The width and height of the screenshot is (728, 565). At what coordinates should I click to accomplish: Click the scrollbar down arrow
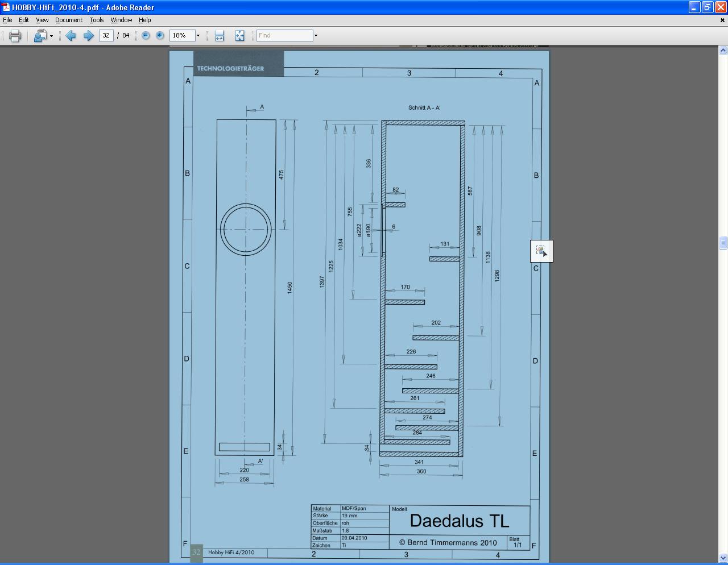coord(723,558)
